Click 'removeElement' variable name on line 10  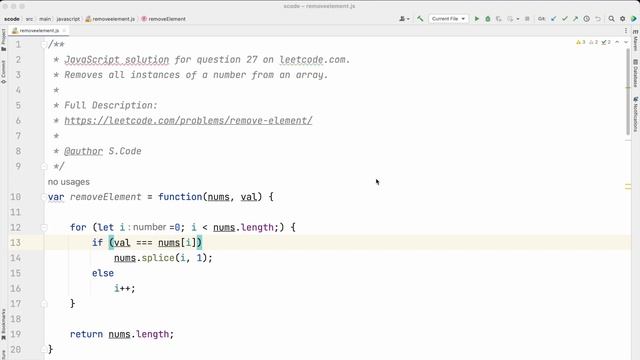(x=105, y=197)
